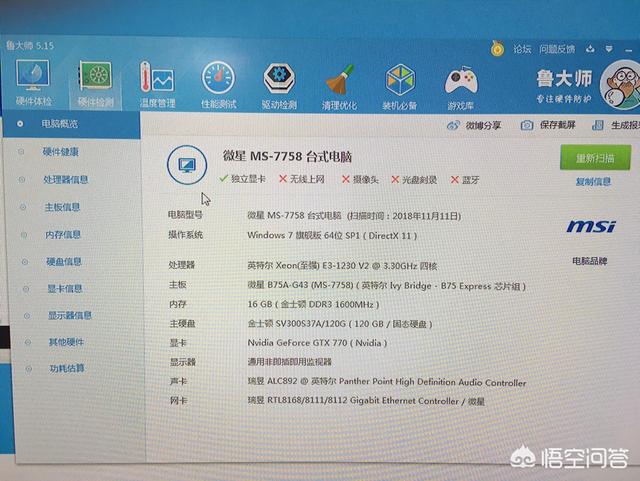Click the Xeon E3-1230 V2 processor value
640x481 pixels.
tap(342, 266)
